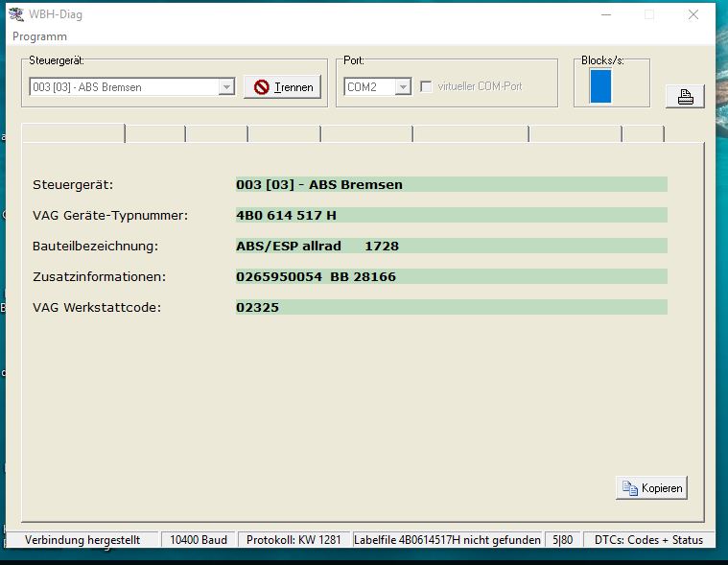
Task: Click the 10400 Baud status panel
Action: tap(199, 540)
